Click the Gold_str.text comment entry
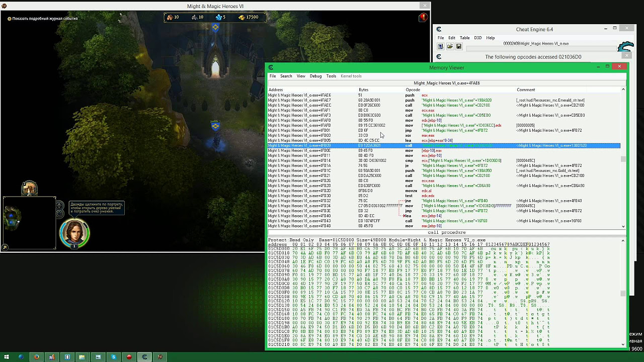Viewport: 644px width, 362px height. click(x=547, y=170)
